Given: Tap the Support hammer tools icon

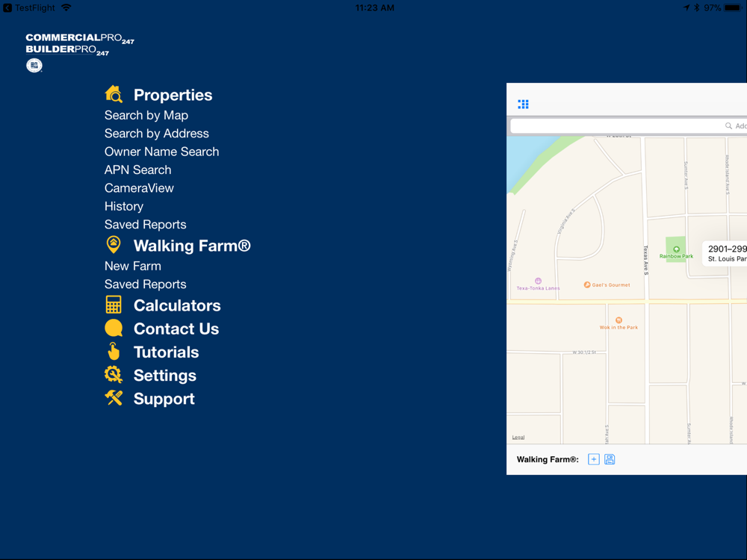Looking at the screenshot, I should (114, 398).
